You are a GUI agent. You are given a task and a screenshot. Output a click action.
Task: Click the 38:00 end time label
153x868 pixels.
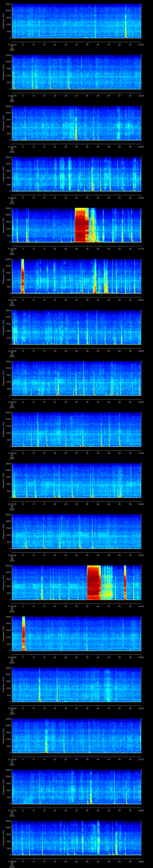(141, 810)
